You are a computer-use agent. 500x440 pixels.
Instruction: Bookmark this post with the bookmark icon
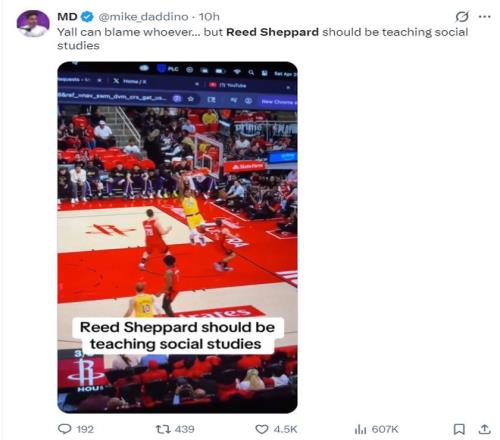pos(459,429)
